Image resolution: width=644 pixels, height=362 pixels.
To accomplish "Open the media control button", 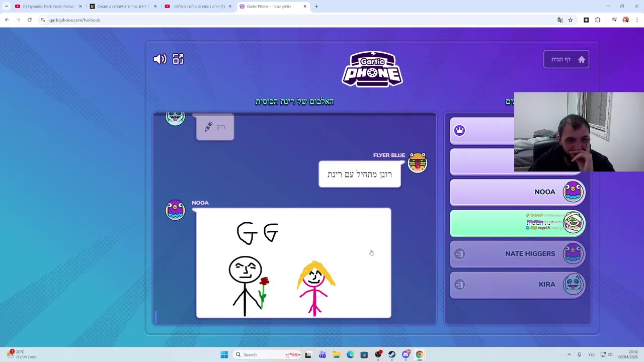I will pyautogui.click(x=614, y=20).
